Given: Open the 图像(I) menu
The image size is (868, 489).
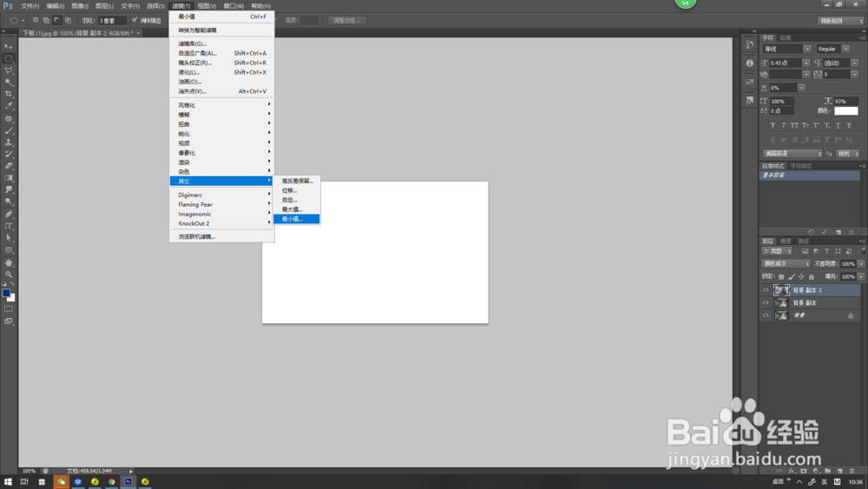Looking at the screenshot, I should 80,6.
